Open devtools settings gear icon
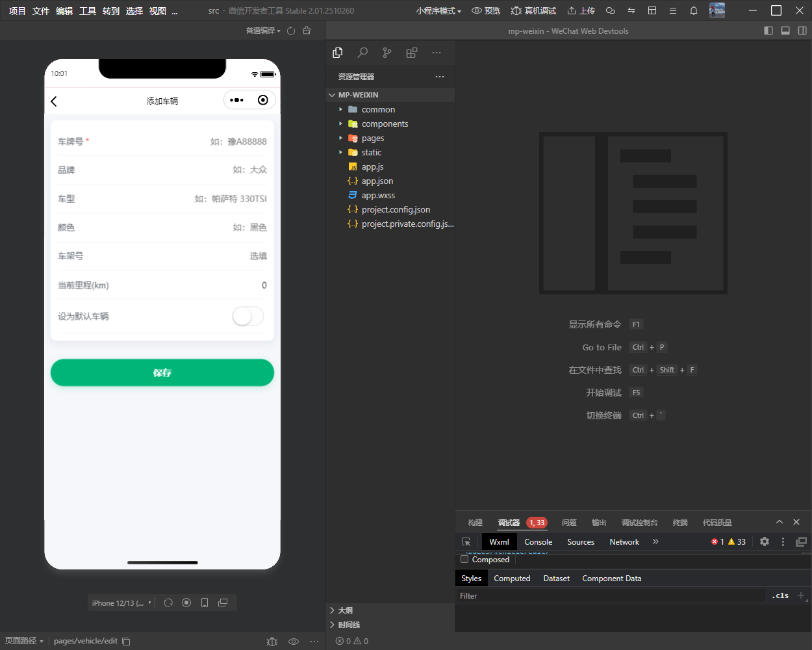The image size is (812, 650). click(765, 541)
